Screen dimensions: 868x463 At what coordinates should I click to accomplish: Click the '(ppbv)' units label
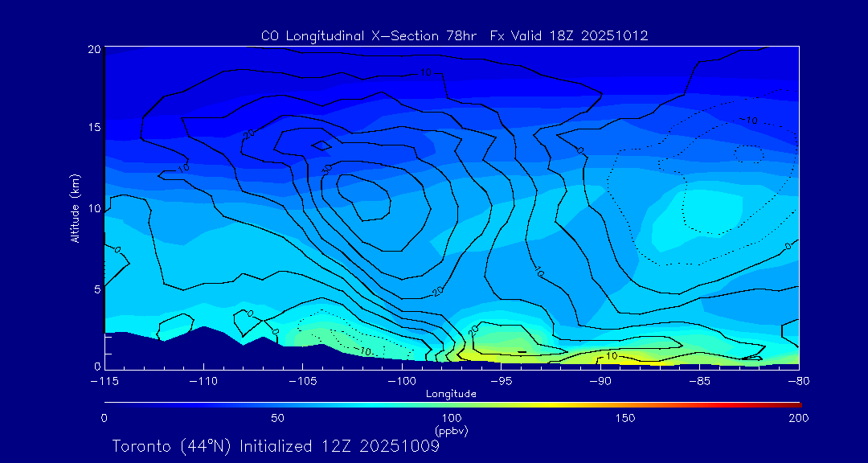pos(451,431)
